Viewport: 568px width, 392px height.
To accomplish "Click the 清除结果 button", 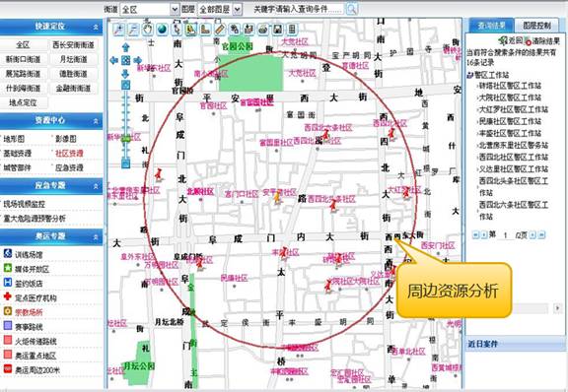I will point(542,41).
